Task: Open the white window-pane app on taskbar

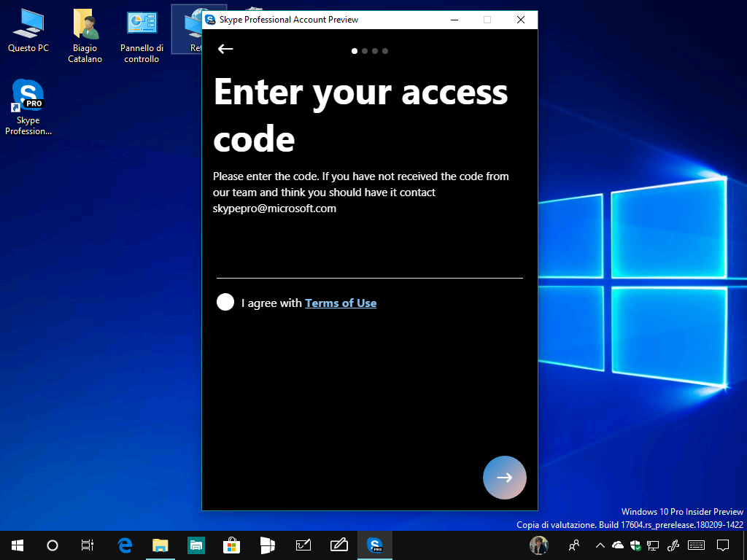Action: click(267, 545)
